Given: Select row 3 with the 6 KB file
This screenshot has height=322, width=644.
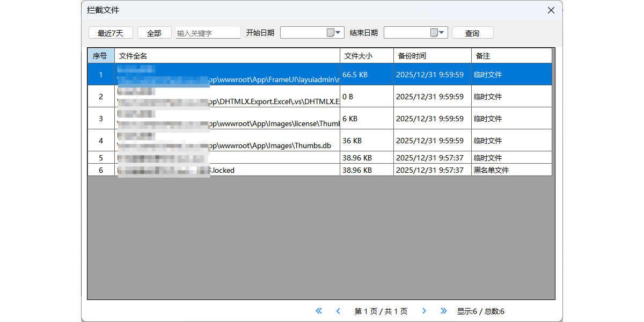Looking at the screenshot, I should [354, 119].
